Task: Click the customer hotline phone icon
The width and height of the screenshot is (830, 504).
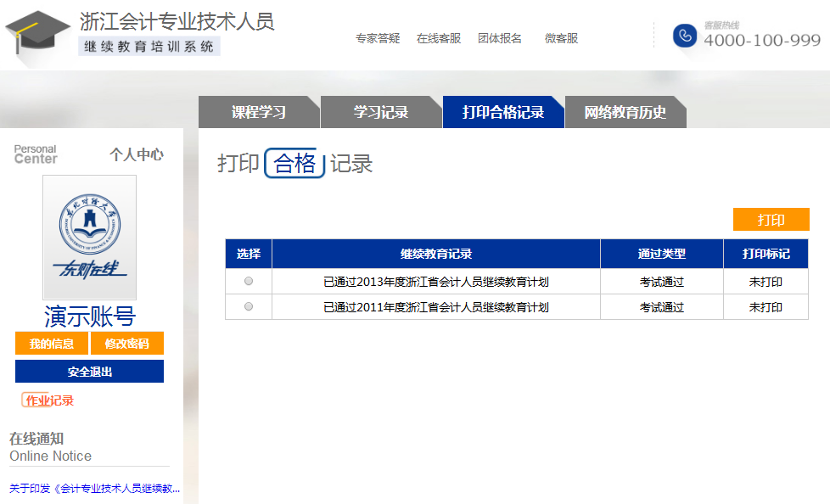Action: [684, 36]
